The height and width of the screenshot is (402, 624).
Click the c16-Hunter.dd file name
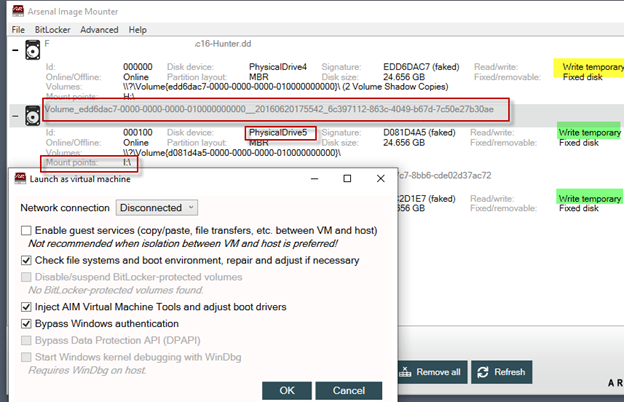click(223, 44)
